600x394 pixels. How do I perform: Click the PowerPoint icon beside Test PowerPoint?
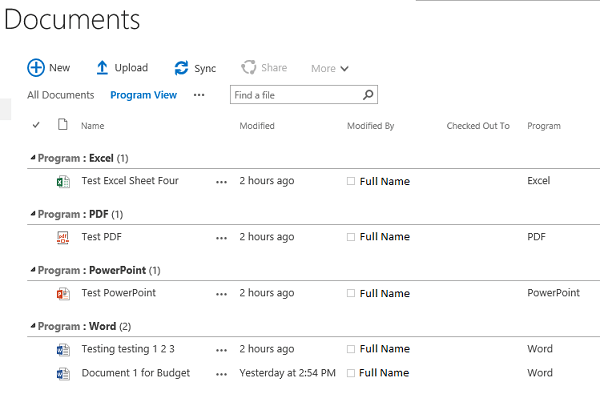[63, 294]
